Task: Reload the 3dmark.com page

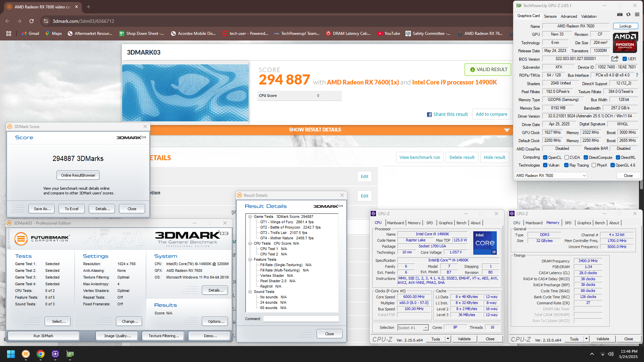Action: (32, 21)
